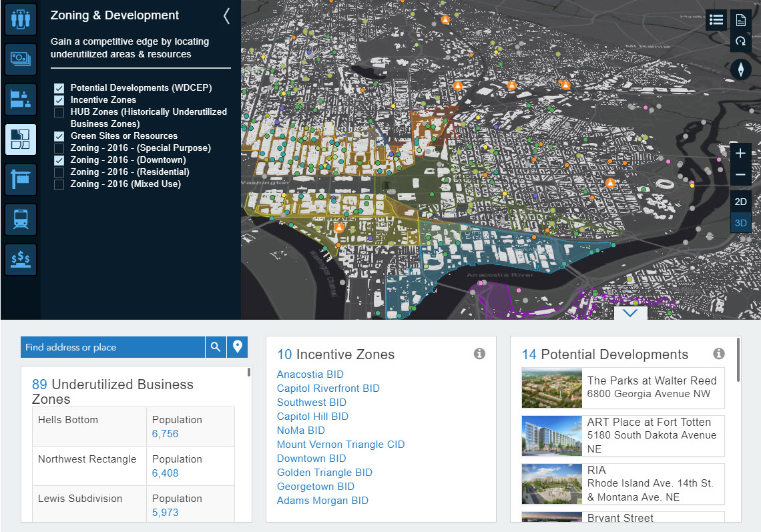The height and width of the screenshot is (532, 761).
Task: Open the incentives dollar signs sidebar icon
Action: pyautogui.click(x=21, y=259)
